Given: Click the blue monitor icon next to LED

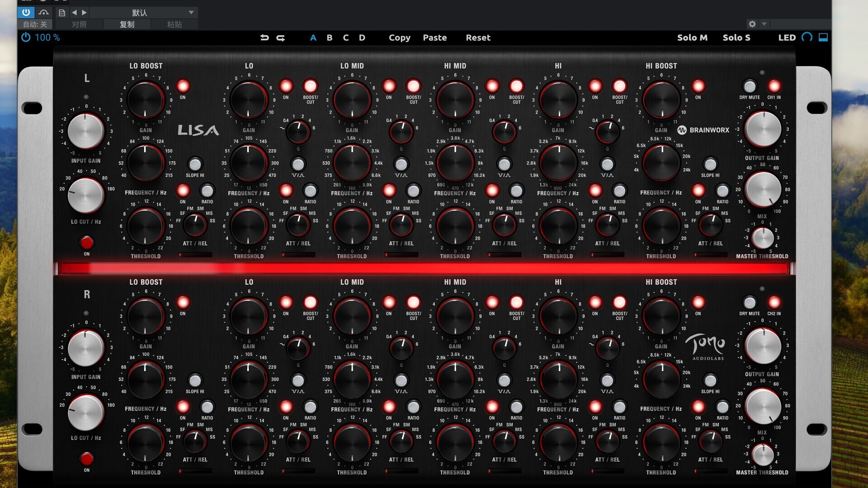Looking at the screenshot, I should click(823, 37).
